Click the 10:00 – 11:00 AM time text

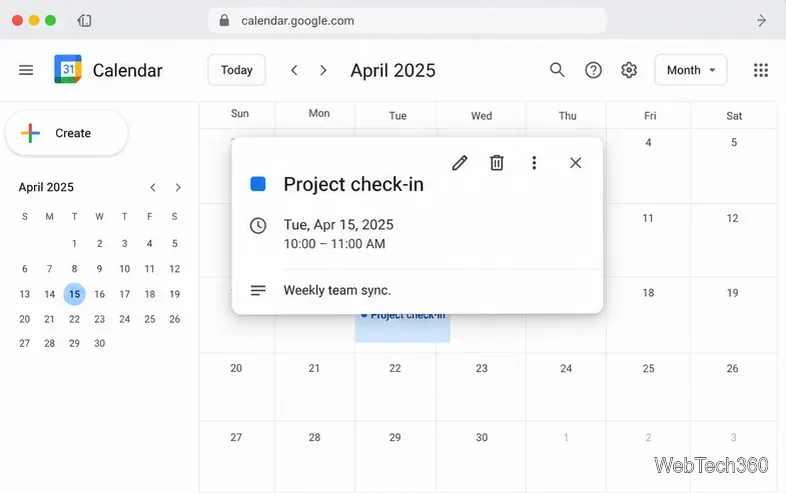(x=334, y=244)
